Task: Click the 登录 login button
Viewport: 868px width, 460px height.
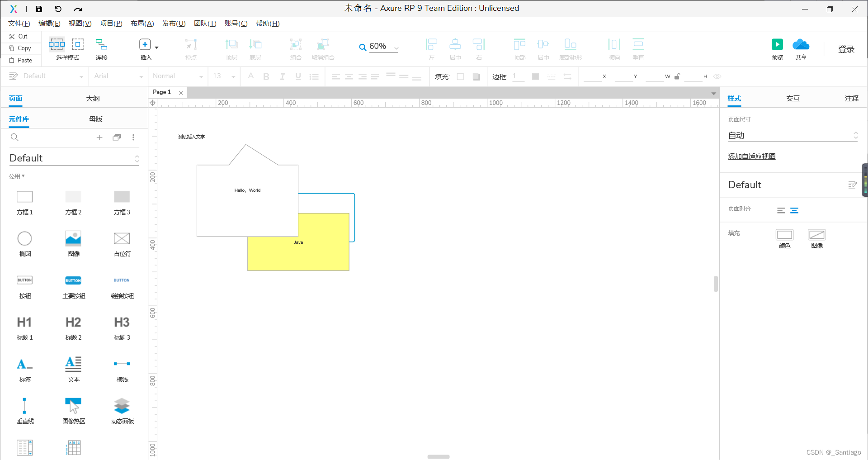Action: click(x=846, y=49)
